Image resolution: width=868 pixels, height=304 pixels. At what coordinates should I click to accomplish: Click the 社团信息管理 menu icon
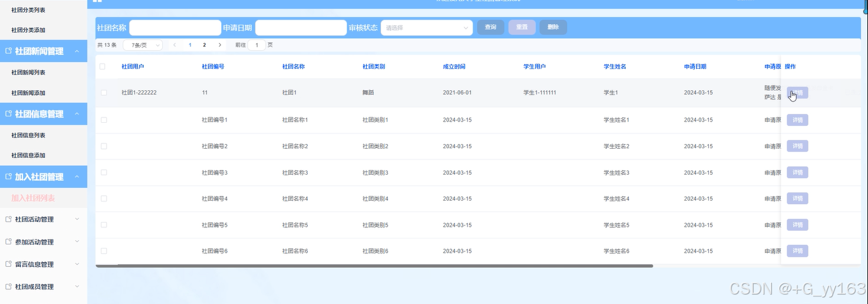click(8, 114)
